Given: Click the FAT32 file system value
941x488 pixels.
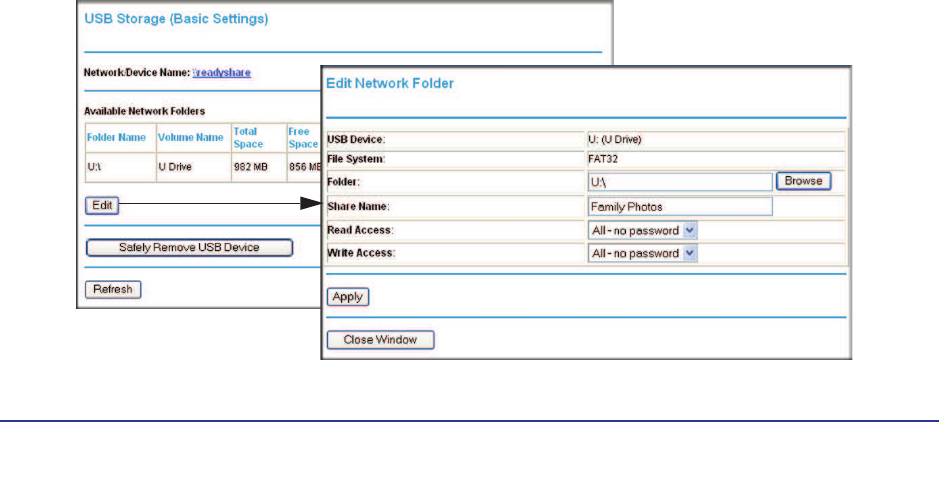Looking at the screenshot, I should 603,159.
